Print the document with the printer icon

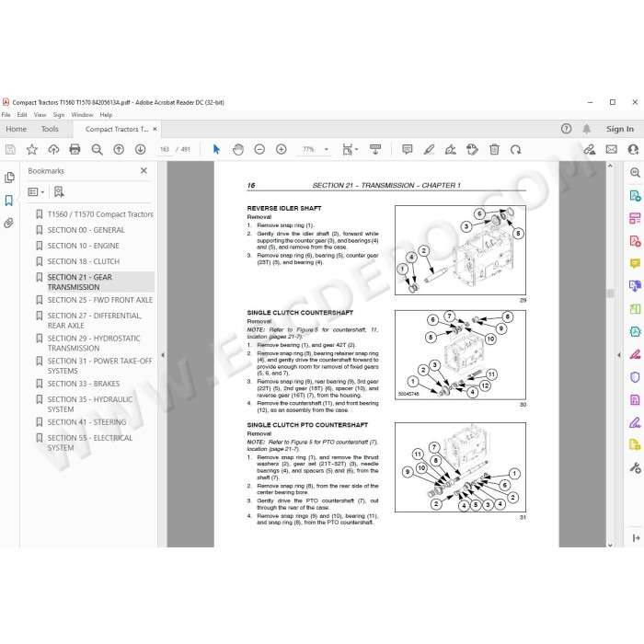coord(75,149)
